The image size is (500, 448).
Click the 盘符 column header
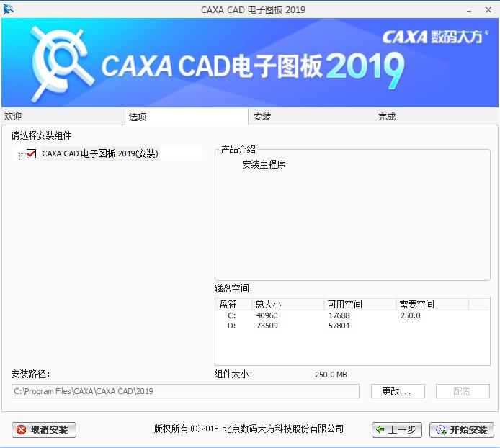(234, 304)
